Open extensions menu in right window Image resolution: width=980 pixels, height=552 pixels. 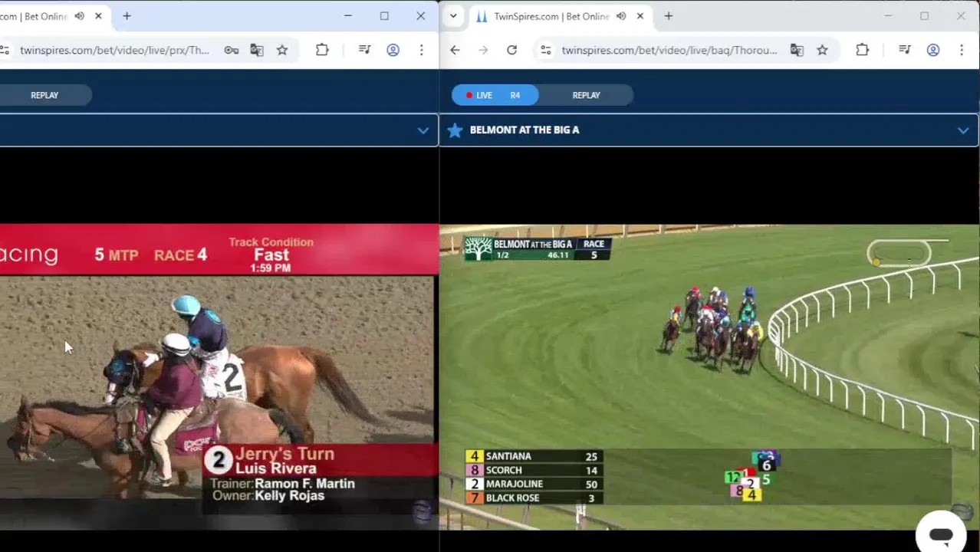click(x=863, y=51)
